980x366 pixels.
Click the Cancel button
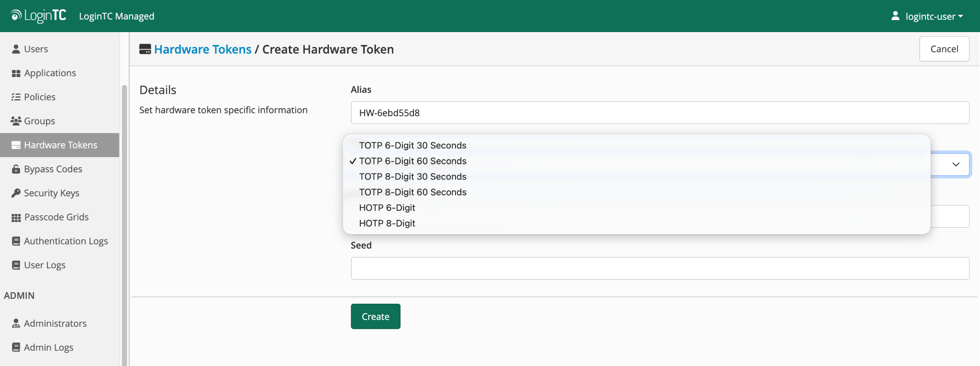(x=944, y=49)
